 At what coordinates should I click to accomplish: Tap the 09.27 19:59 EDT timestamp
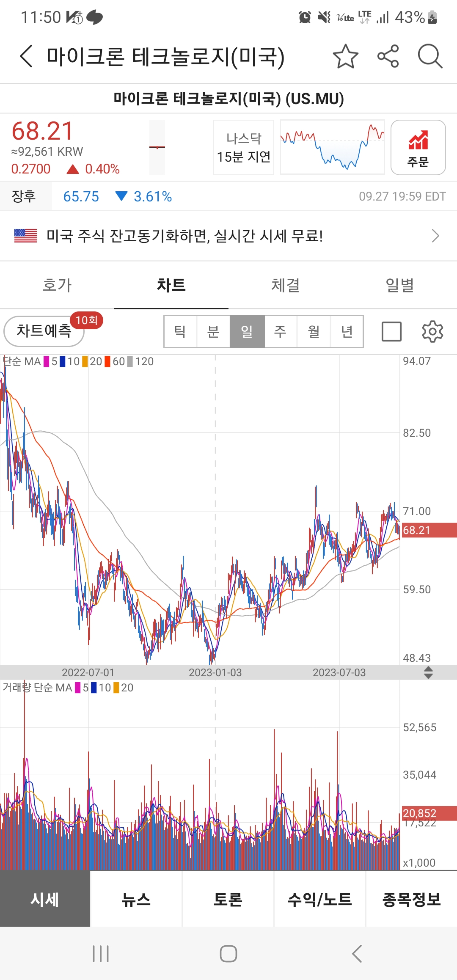coord(402,196)
